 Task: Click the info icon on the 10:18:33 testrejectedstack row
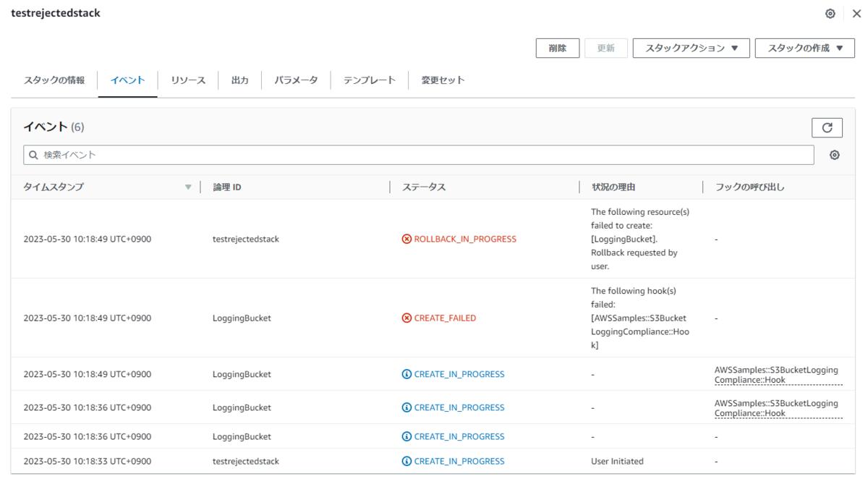click(407, 461)
